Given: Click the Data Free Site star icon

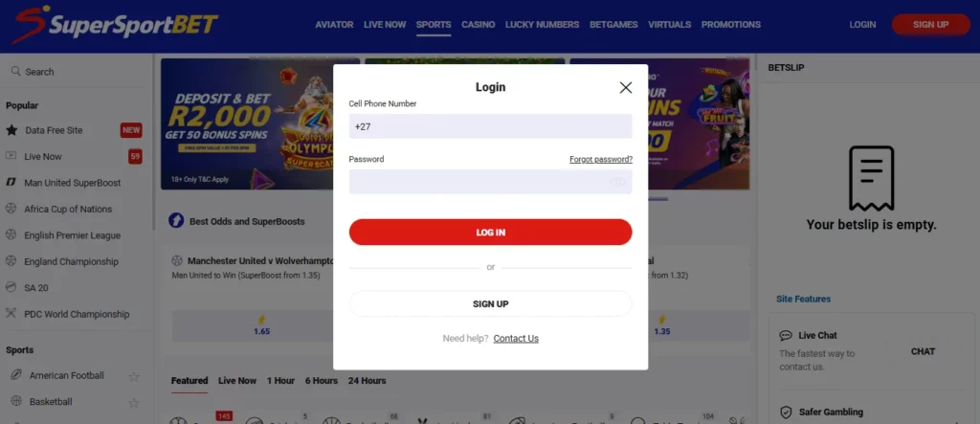Looking at the screenshot, I should [11, 130].
